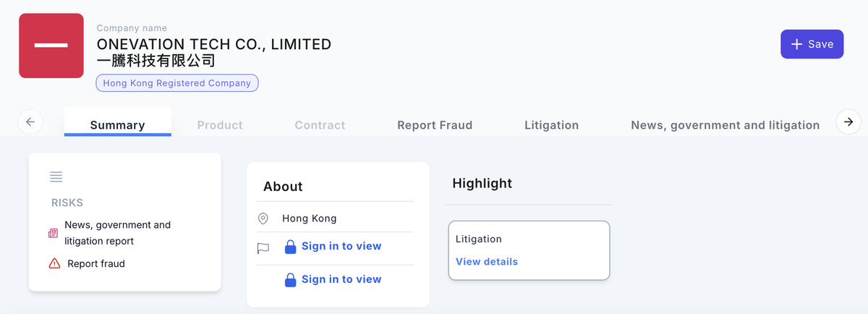
Task: Save this company profile
Action: [812, 44]
